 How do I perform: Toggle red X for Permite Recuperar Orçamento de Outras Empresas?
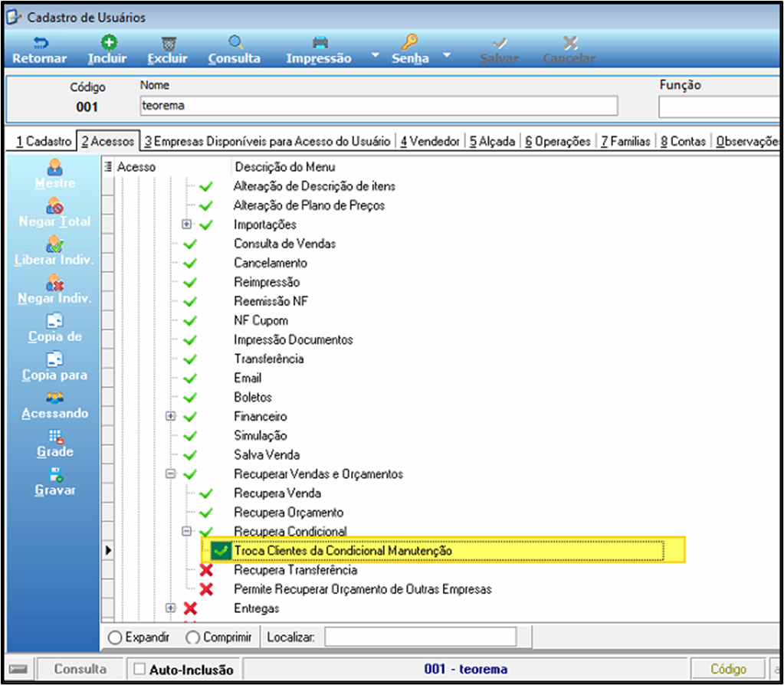coord(206,589)
